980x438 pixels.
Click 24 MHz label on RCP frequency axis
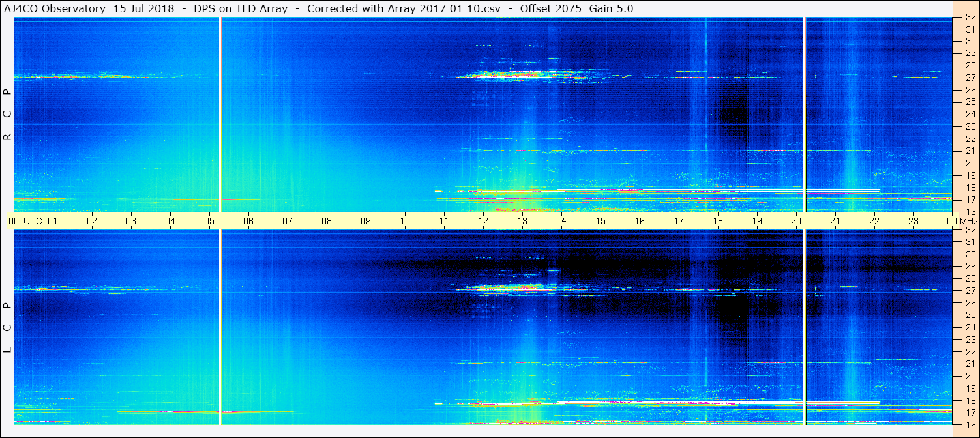970,114
